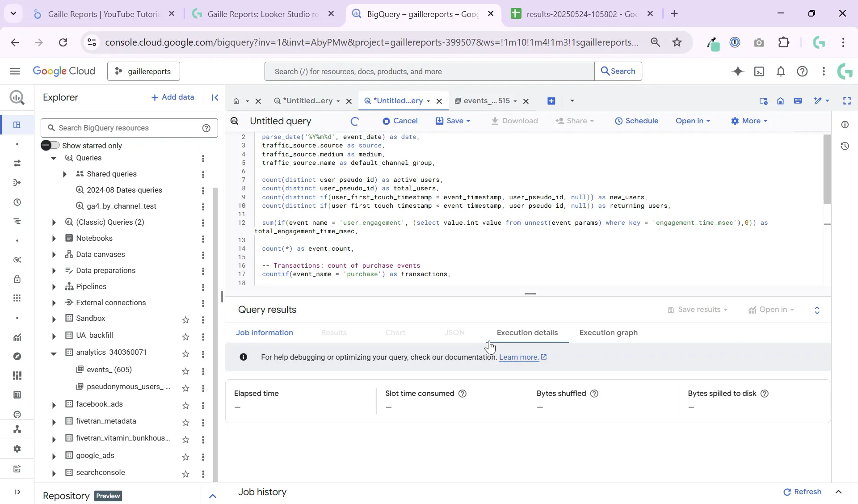Unstar the analytics_340360071 dataset

[x=186, y=354]
